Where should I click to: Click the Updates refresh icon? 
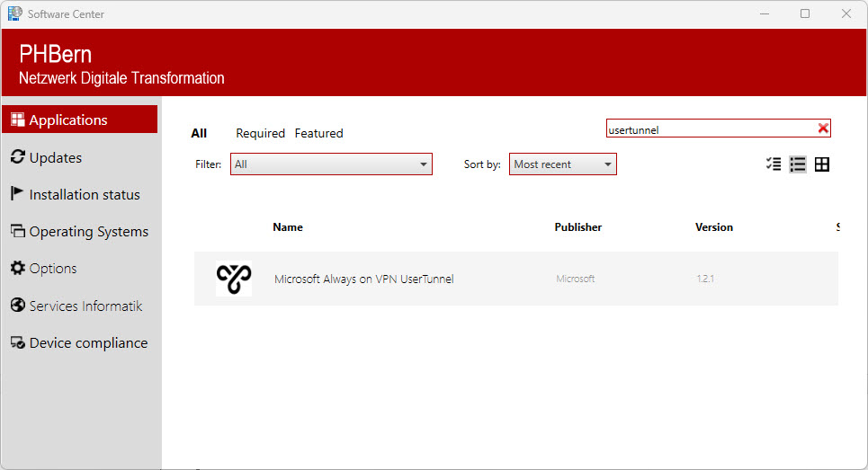17,157
